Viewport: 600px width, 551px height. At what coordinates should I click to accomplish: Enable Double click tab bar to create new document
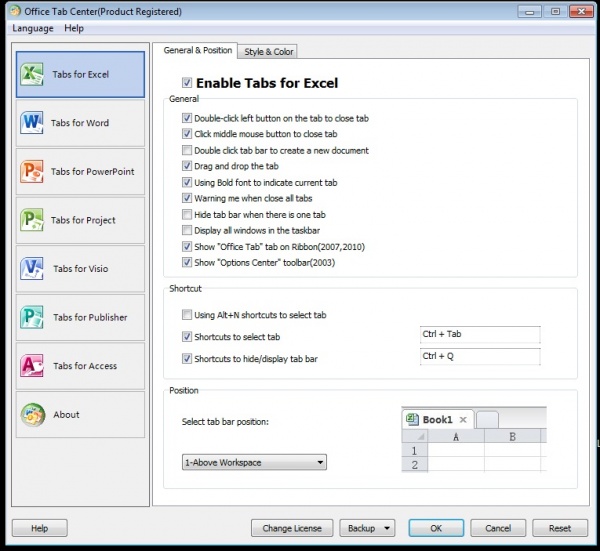187,150
